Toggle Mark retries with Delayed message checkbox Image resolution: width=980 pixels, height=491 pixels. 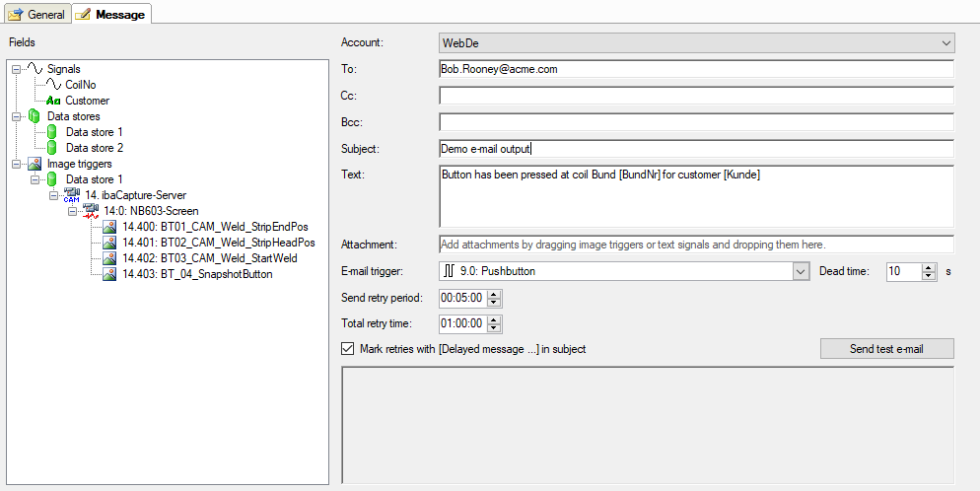tap(347, 348)
